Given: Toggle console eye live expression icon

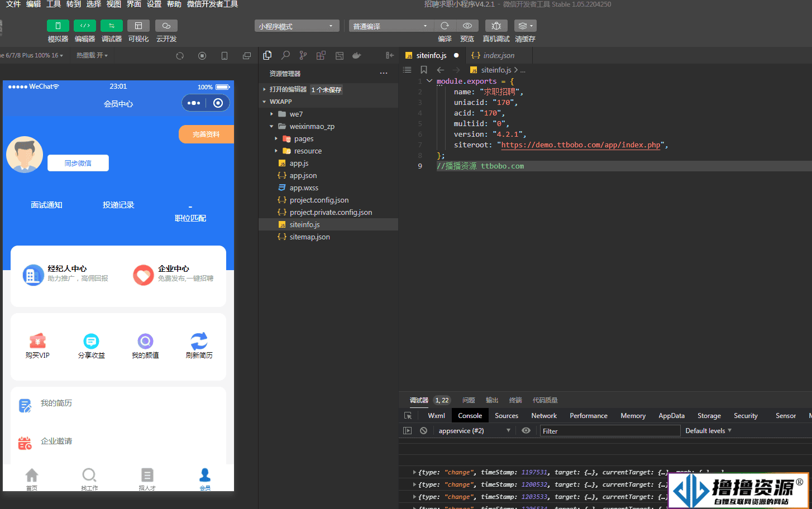Looking at the screenshot, I should [x=526, y=431].
